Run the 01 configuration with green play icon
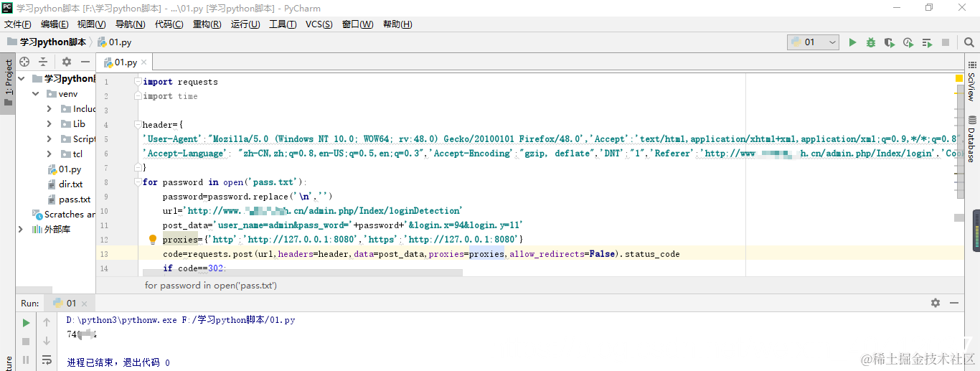Viewport: 980px width, 371px height. point(852,42)
